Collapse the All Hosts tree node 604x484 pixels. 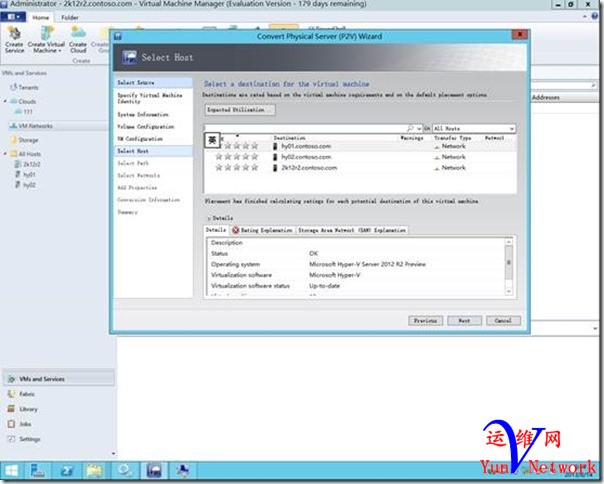(x=5, y=154)
